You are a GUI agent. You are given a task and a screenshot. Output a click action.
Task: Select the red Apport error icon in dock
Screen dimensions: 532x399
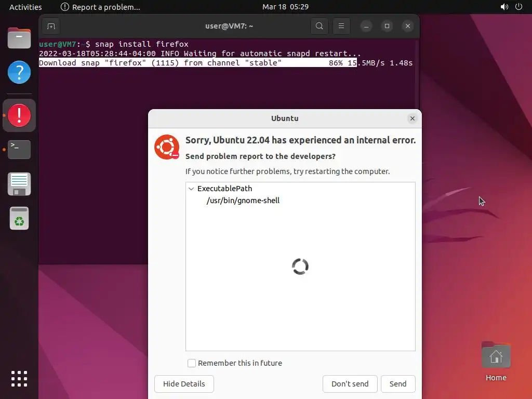coord(19,115)
